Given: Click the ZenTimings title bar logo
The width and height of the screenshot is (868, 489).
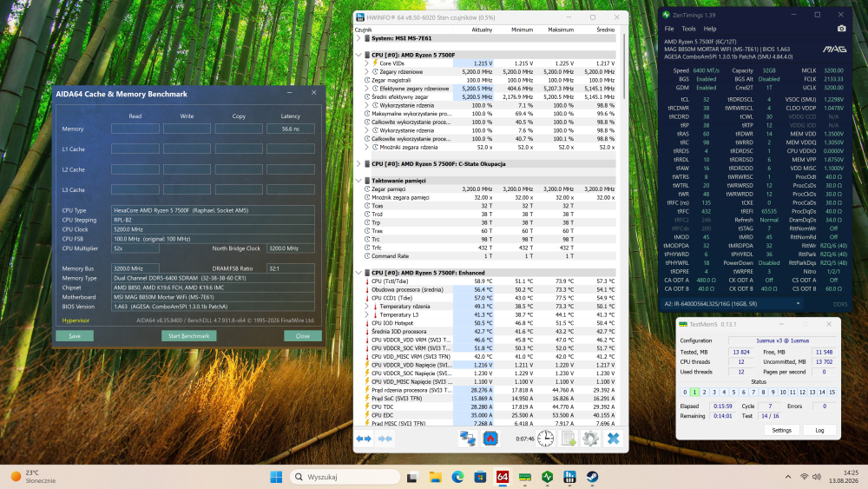Looking at the screenshot, I should tap(666, 15).
